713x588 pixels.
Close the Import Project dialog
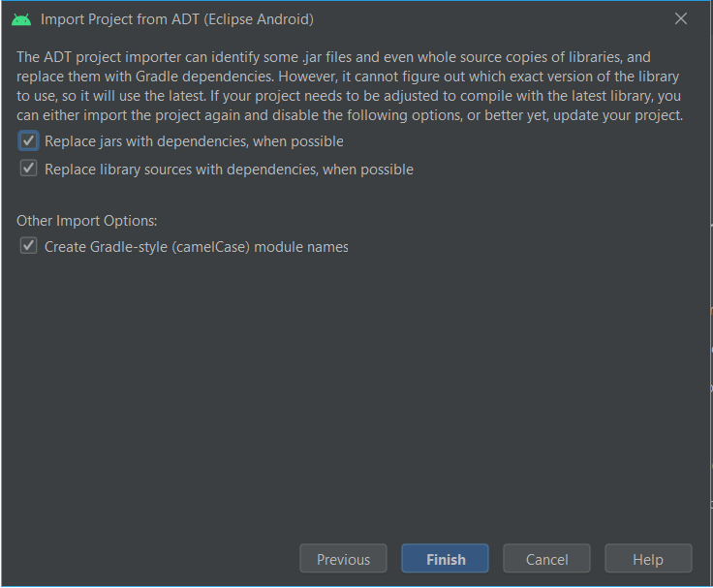point(681,18)
